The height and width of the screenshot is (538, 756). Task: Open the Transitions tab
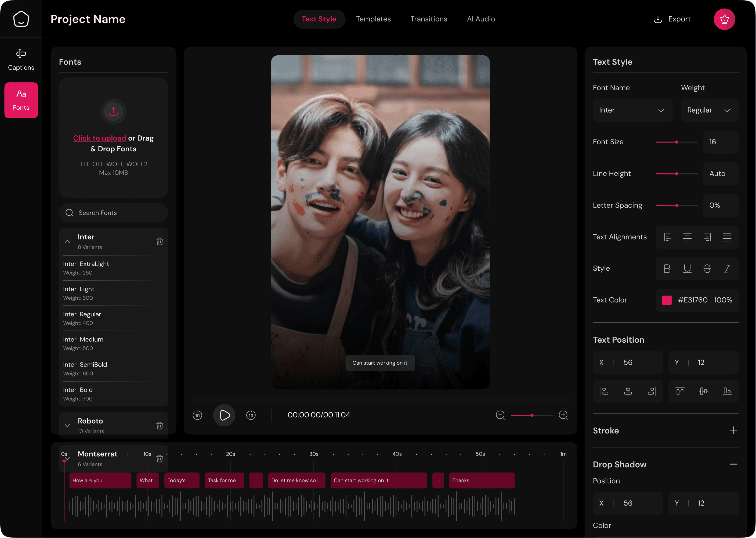coord(429,19)
